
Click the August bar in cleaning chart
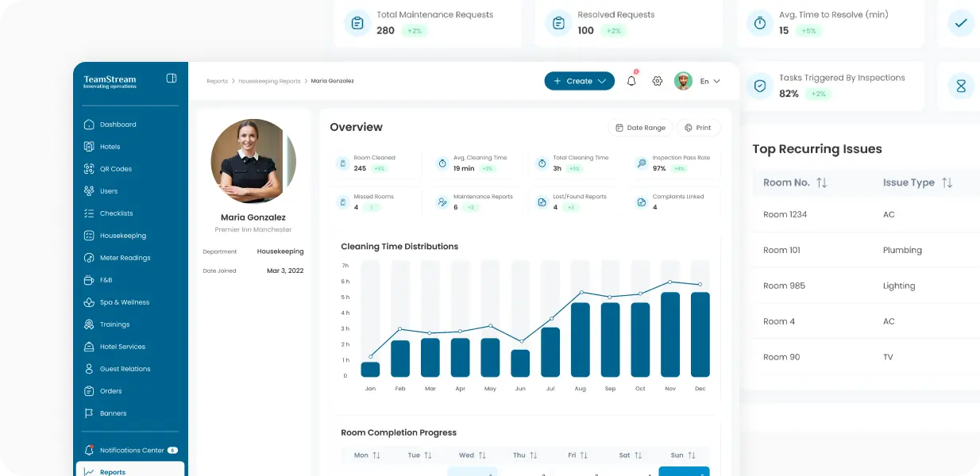point(581,340)
